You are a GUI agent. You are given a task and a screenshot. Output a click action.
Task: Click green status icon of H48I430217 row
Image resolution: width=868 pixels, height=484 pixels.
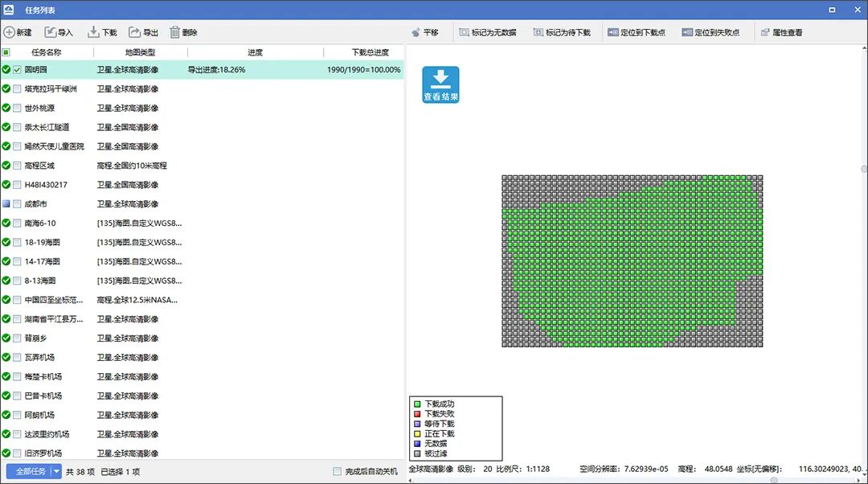(x=6, y=184)
